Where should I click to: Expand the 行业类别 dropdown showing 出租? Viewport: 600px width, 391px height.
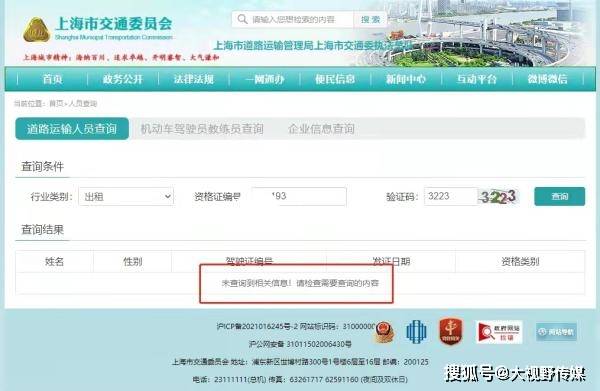point(126,197)
